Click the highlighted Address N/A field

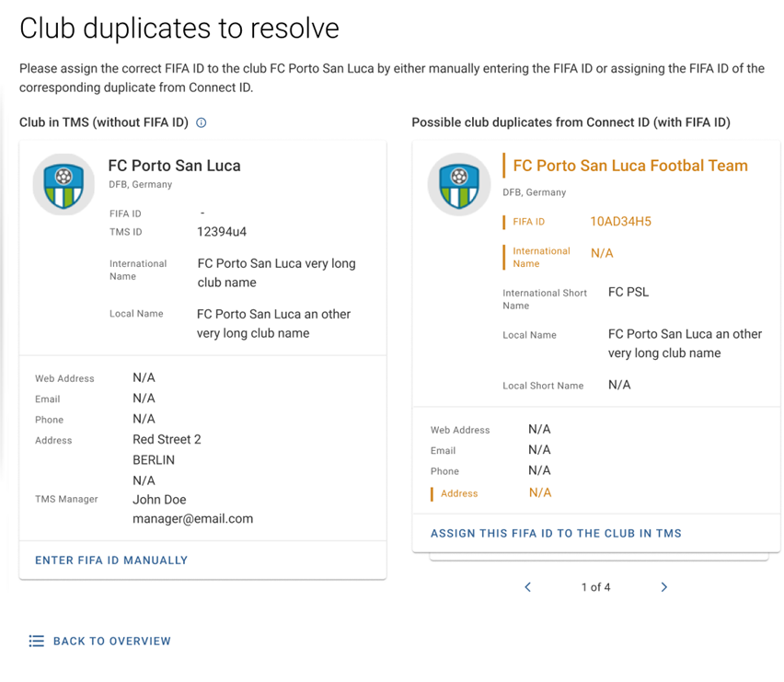[x=491, y=493]
